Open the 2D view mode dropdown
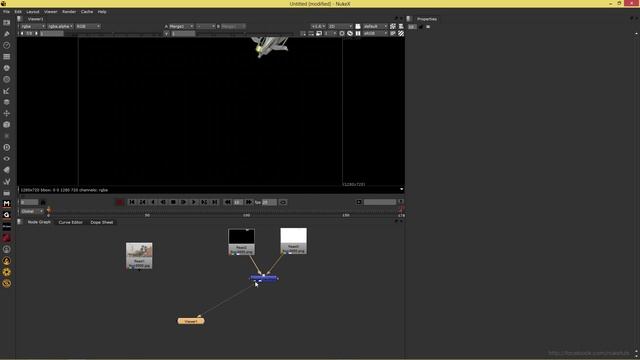Image resolution: width=640 pixels, height=360 pixels. pos(340,26)
